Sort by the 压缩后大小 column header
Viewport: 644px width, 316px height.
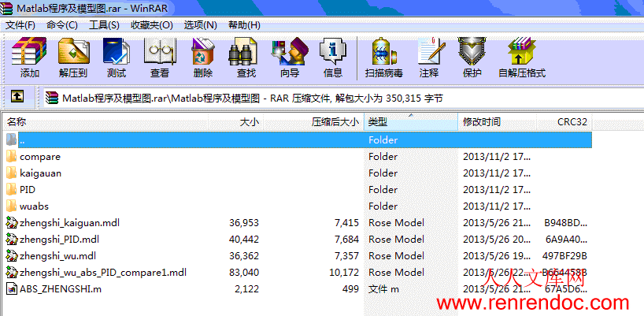click(314, 121)
